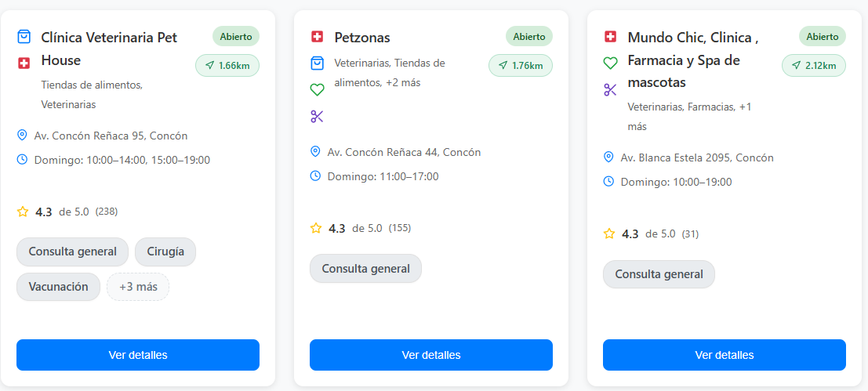Click star rating icon on Pet House card
This screenshot has height=391, width=868.
[23, 212]
